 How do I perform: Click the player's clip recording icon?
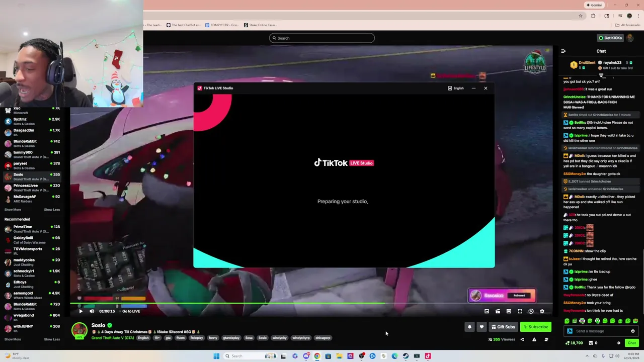point(498,311)
